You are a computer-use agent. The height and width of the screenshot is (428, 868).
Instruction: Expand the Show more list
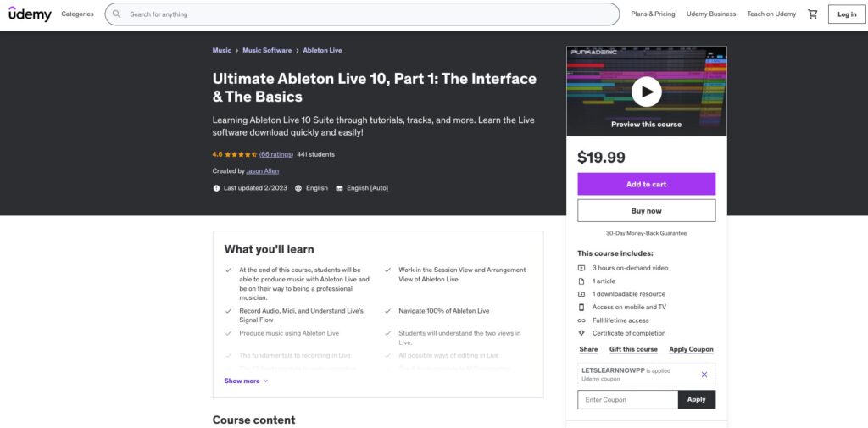click(x=246, y=381)
